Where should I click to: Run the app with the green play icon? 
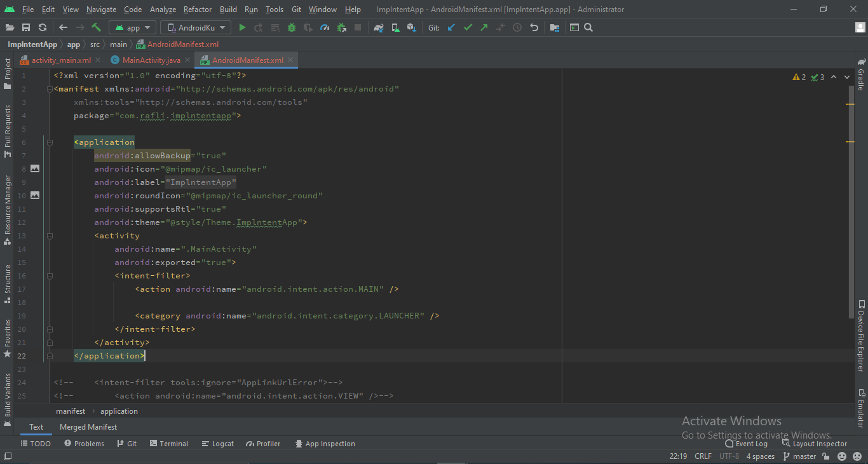point(242,27)
